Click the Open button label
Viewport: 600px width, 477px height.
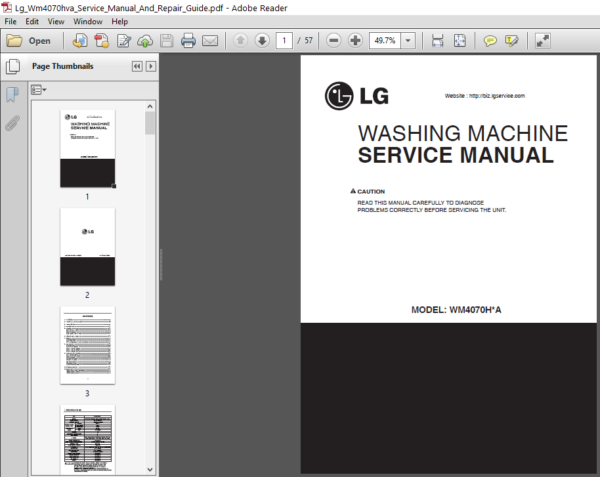coord(39,41)
